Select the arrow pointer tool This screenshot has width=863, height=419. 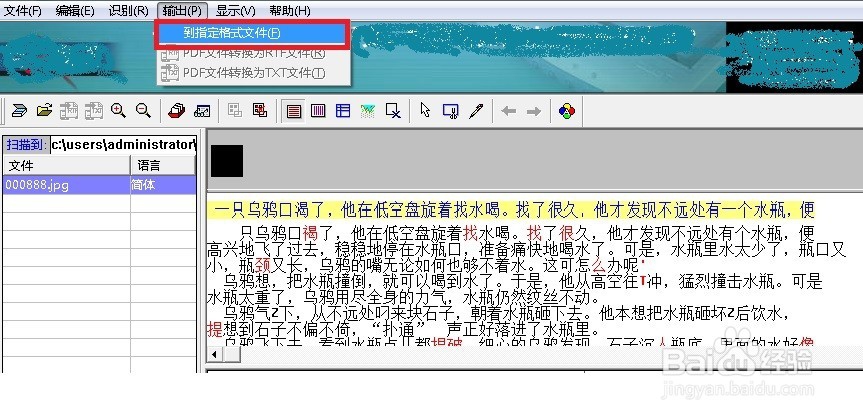point(425,111)
